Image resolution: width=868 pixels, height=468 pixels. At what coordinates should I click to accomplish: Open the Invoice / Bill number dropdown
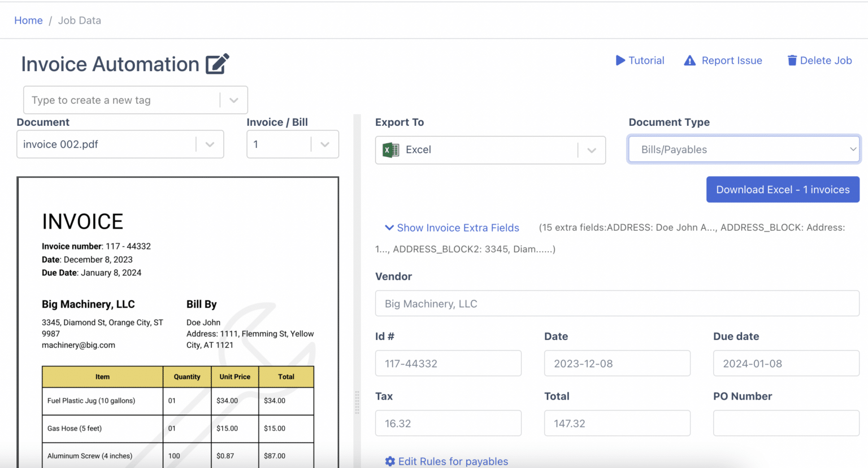pyautogui.click(x=324, y=144)
